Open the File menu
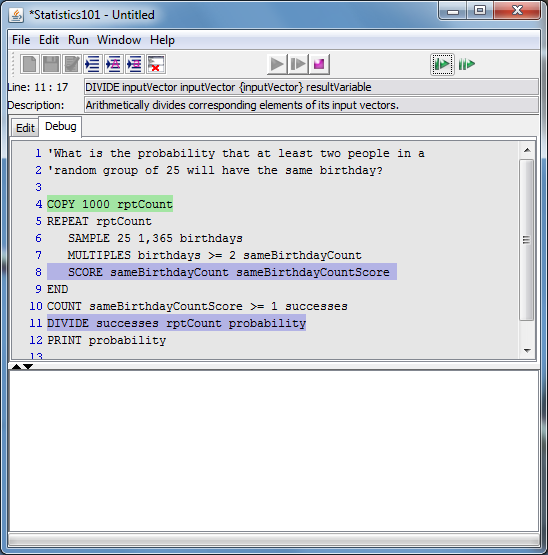The height and width of the screenshot is (555, 548). point(21,40)
